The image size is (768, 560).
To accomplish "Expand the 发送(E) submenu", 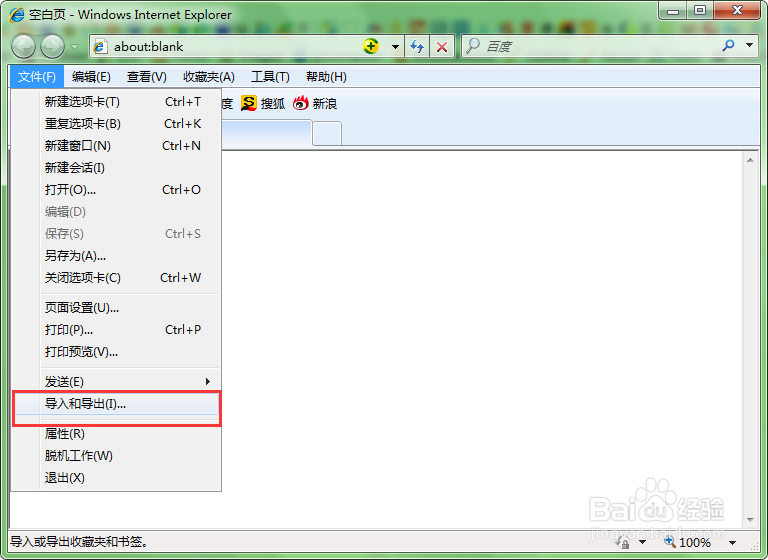I will pos(116,382).
